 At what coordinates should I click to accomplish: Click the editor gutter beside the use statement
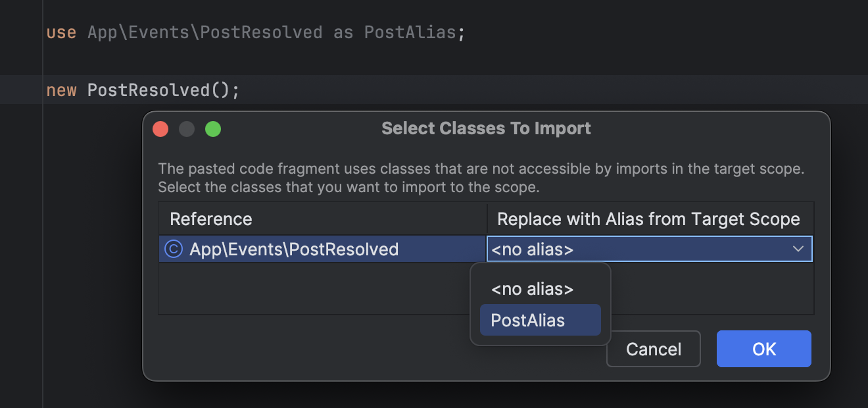point(20,32)
